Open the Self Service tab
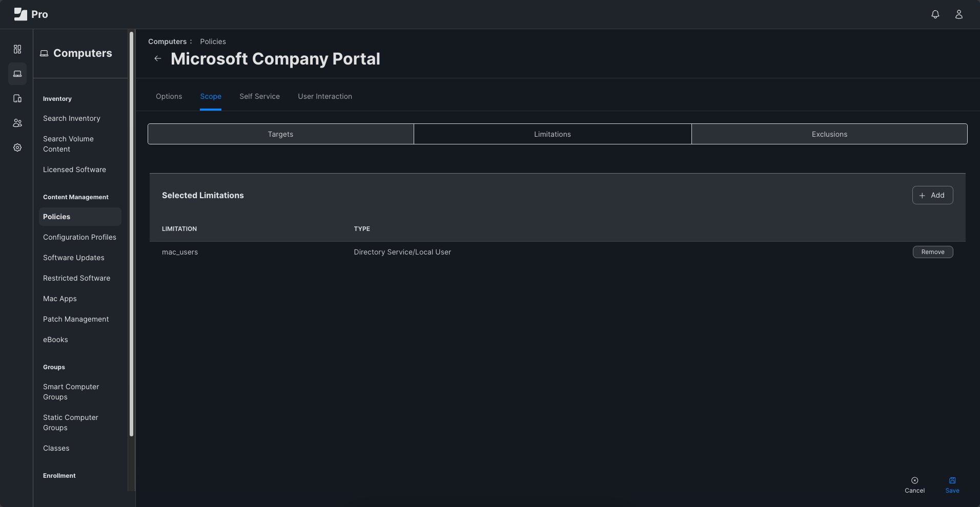 click(x=259, y=96)
